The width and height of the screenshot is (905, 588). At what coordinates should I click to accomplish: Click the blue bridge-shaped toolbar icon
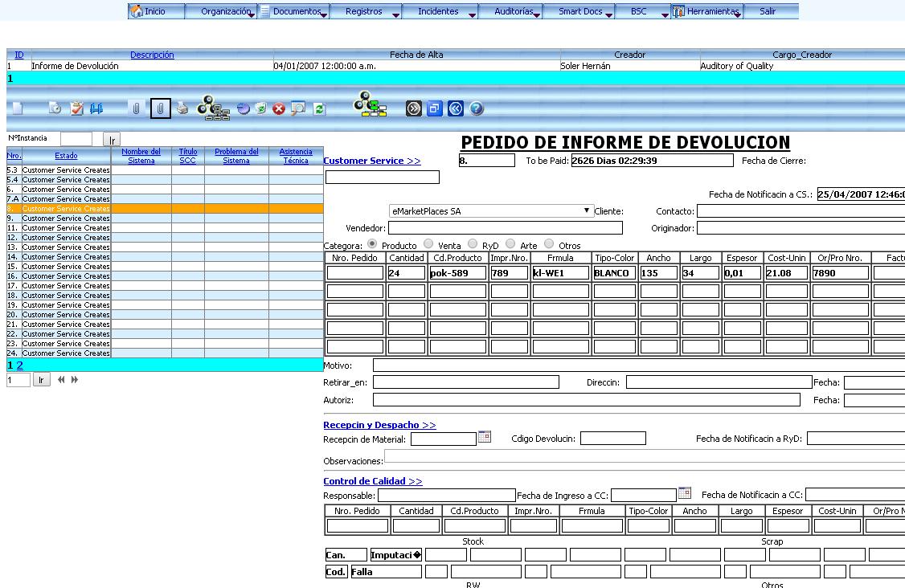96,108
